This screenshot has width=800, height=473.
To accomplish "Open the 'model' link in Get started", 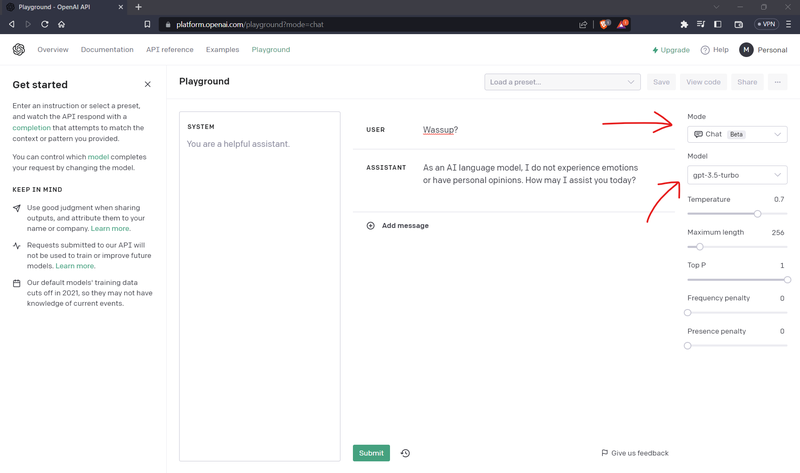I will coord(98,157).
